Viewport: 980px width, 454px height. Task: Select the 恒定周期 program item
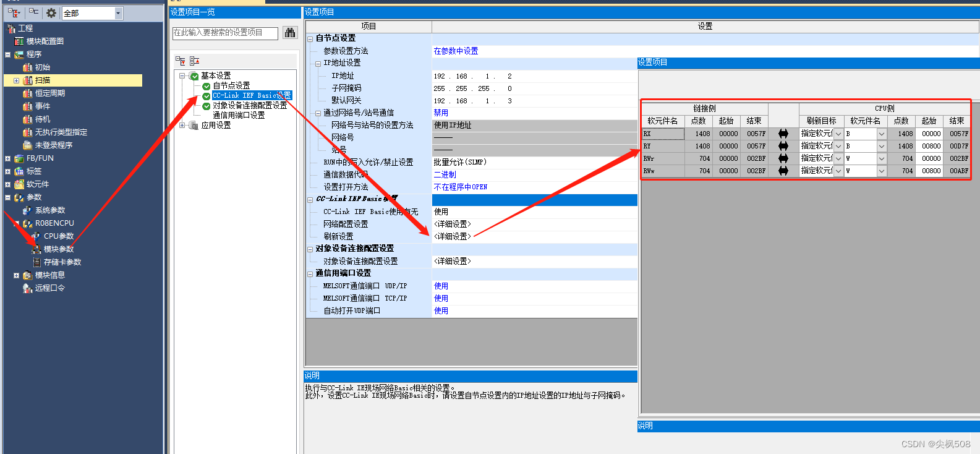(49, 93)
